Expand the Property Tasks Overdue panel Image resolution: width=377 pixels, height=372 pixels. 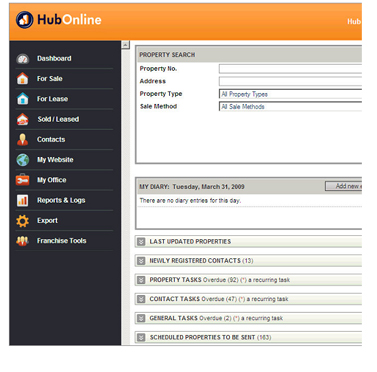[141, 280]
